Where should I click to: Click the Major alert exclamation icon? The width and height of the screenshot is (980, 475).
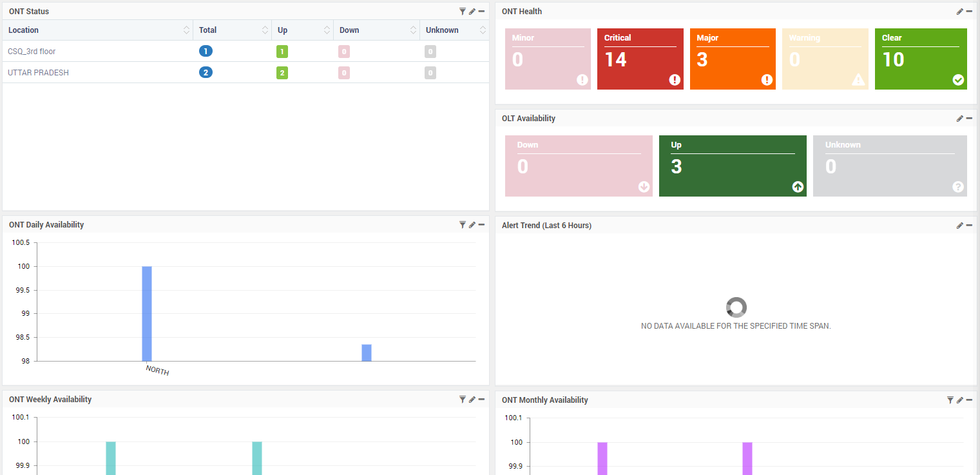[767, 80]
